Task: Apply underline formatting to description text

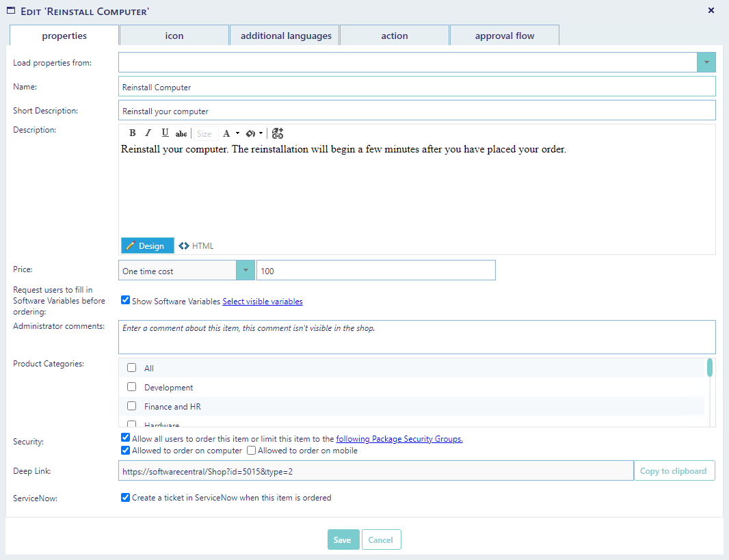Action: [x=165, y=133]
